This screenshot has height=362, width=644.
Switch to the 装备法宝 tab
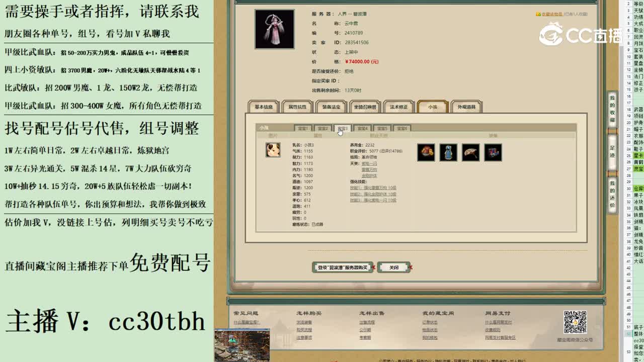[331, 107]
